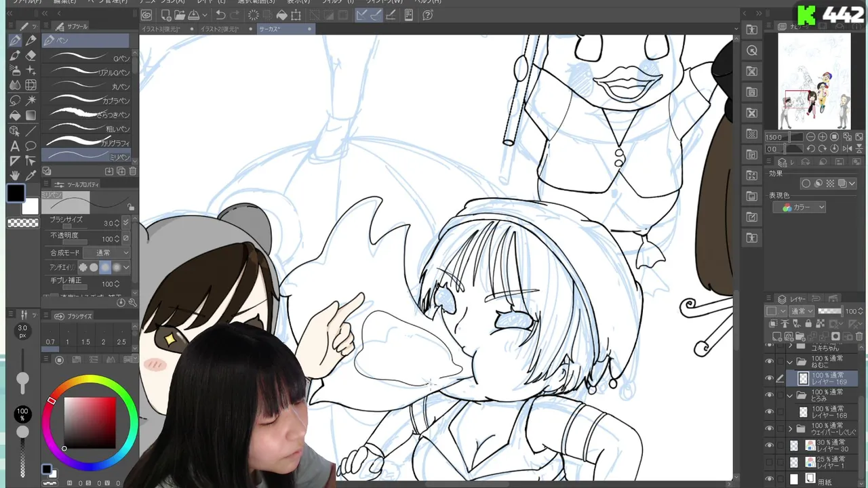Click the Navigator zoom value field 150.0

click(774, 137)
